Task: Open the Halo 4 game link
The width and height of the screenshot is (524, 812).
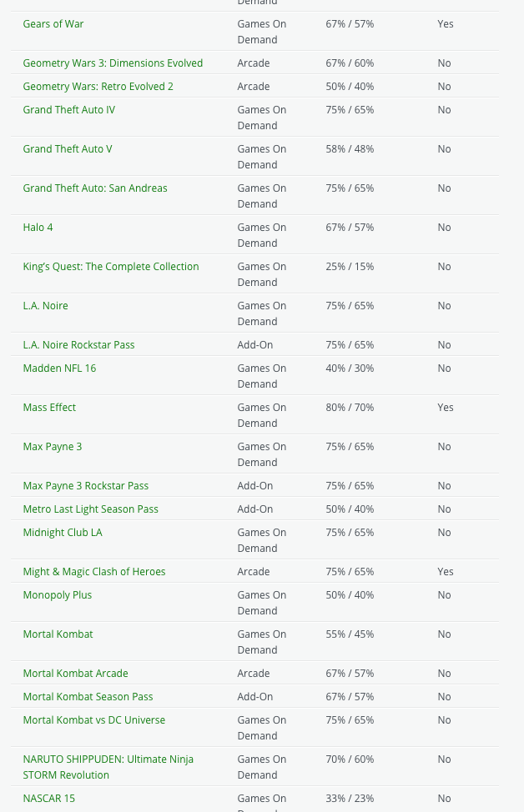Action: (38, 228)
